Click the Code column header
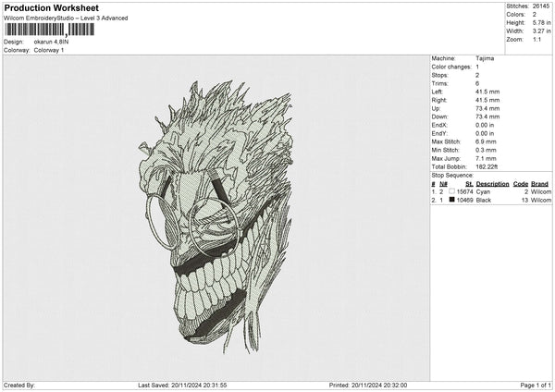Viewport: 555px width, 392px height. pos(521,183)
